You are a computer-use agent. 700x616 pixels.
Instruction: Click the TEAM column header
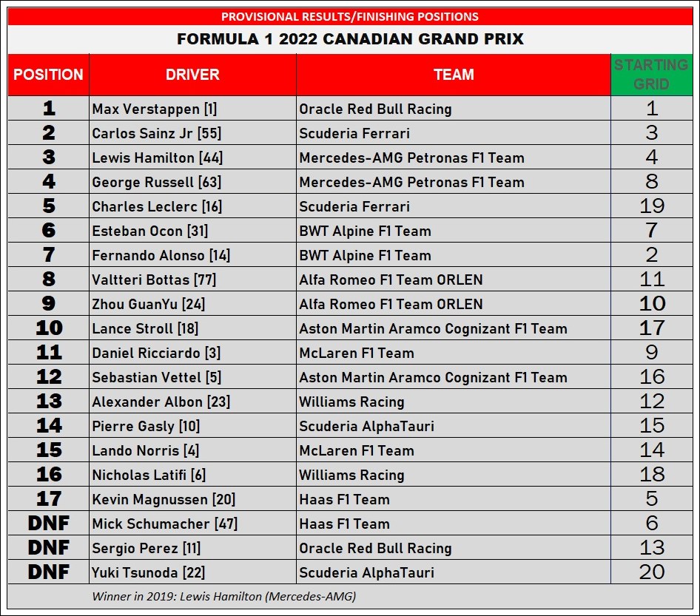454,75
